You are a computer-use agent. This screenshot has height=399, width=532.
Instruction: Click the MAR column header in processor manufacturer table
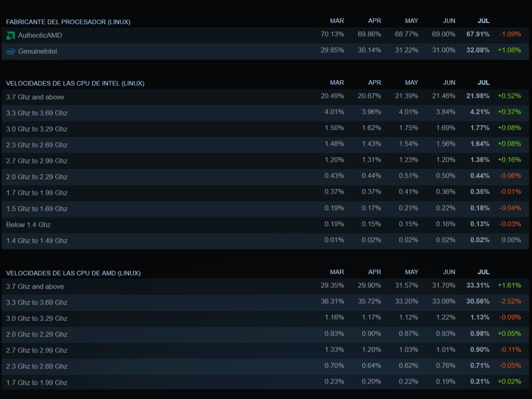coord(337,21)
